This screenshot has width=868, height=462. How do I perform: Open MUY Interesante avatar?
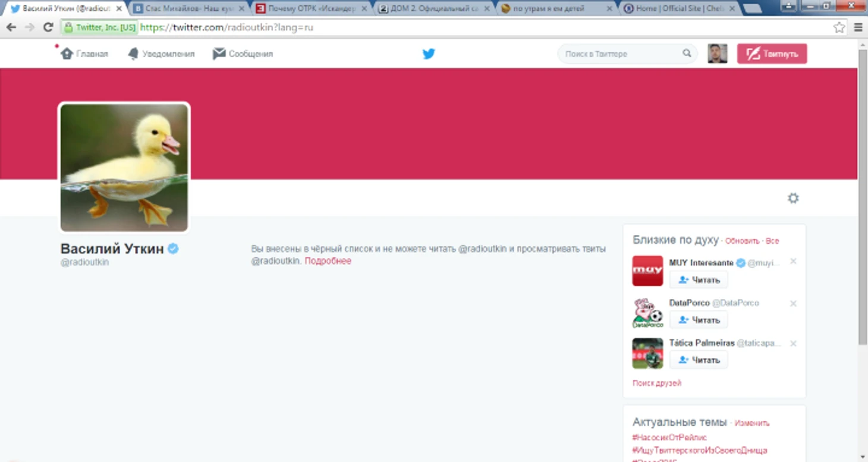(x=647, y=271)
